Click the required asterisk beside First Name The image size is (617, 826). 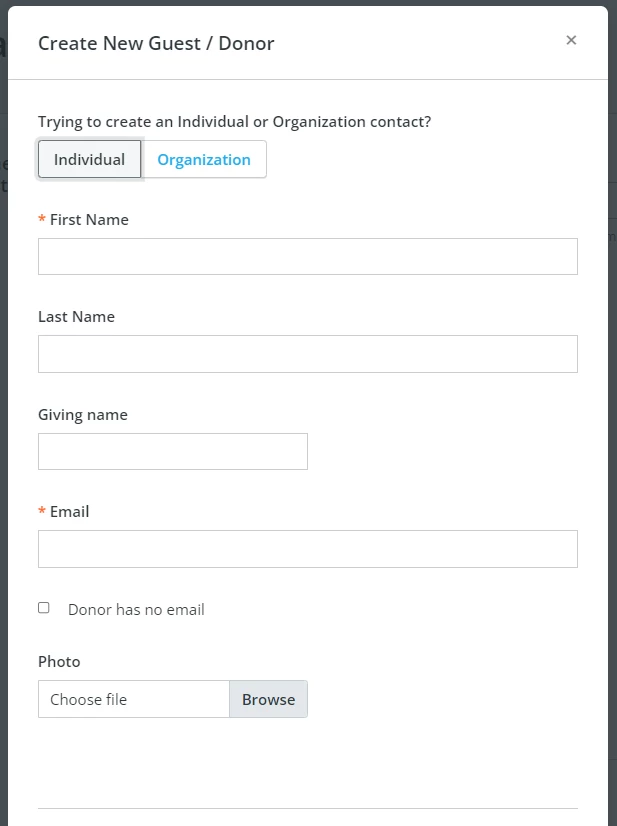40,219
